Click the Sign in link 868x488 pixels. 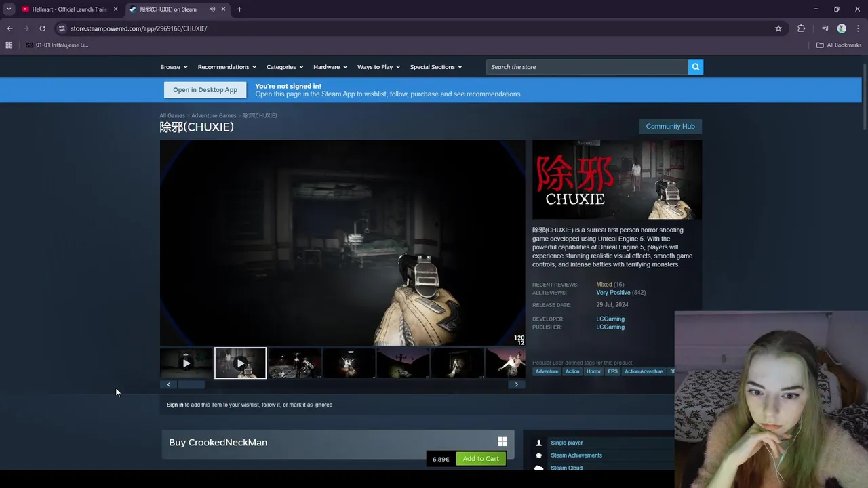coord(175,405)
